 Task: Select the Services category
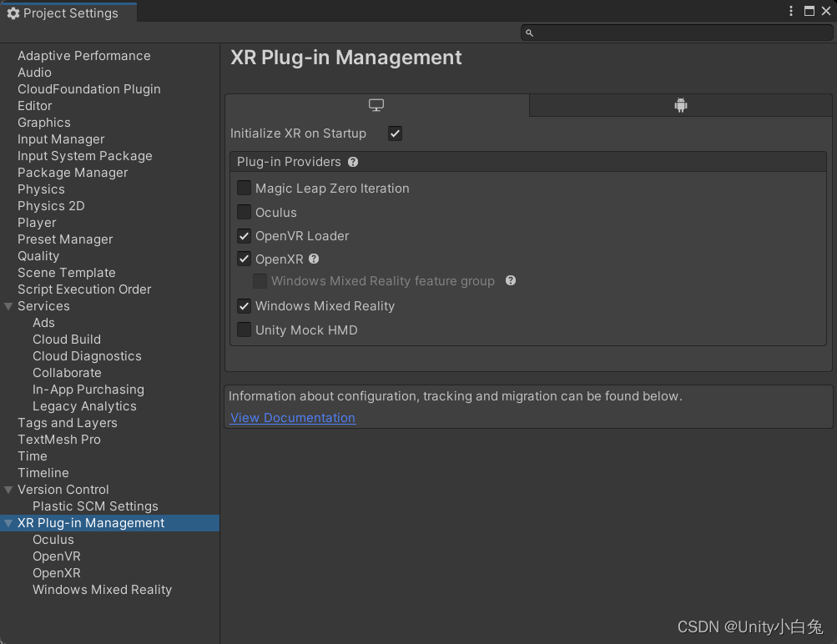[43, 306]
